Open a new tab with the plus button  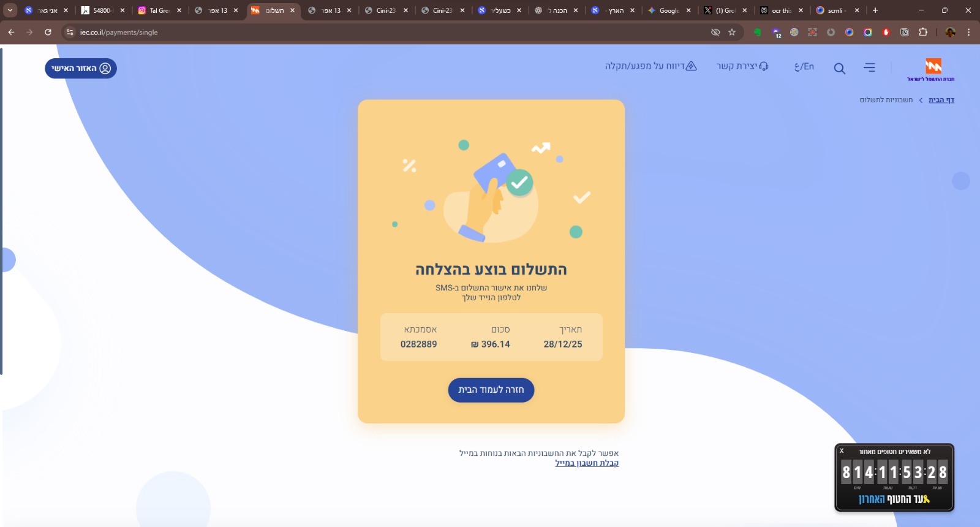875,10
